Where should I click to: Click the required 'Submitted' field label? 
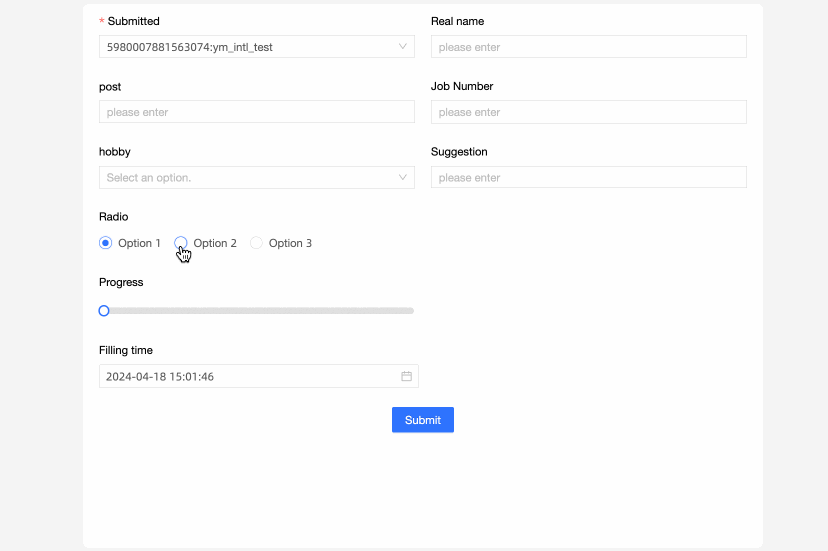click(133, 21)
